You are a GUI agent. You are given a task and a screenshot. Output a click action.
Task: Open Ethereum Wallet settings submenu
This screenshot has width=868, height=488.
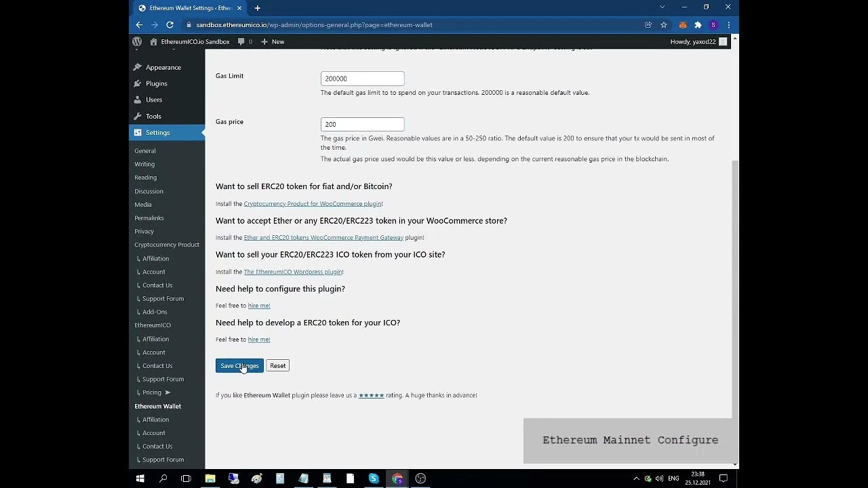point(157,406)
